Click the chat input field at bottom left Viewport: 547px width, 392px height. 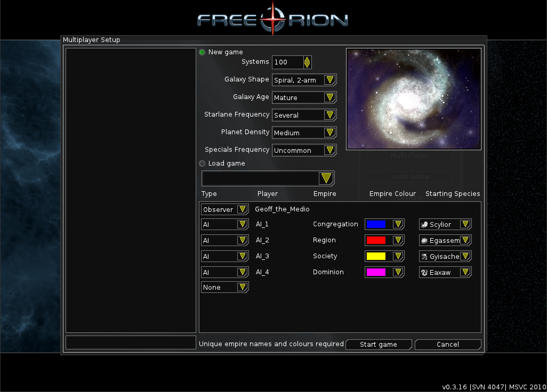[x=131, y=342]
